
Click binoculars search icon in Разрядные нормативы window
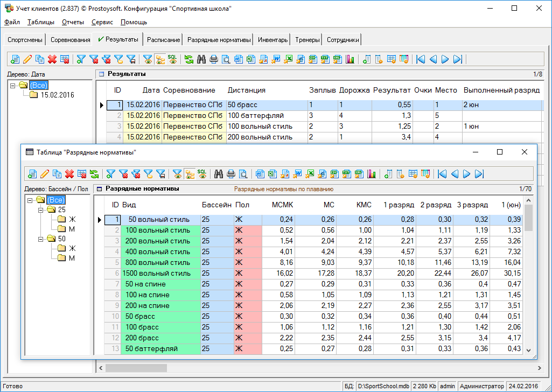tap(219, 173)
